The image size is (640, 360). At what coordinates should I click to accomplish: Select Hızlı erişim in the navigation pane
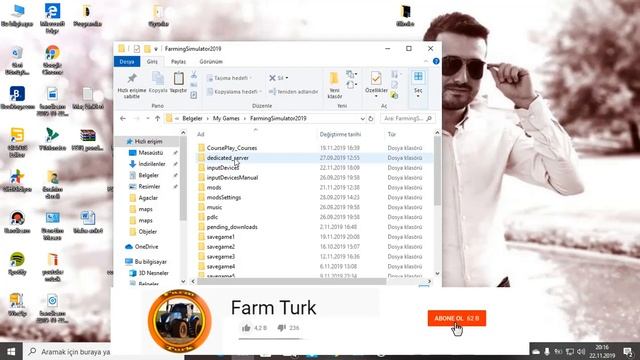click(x=148, y=141)
